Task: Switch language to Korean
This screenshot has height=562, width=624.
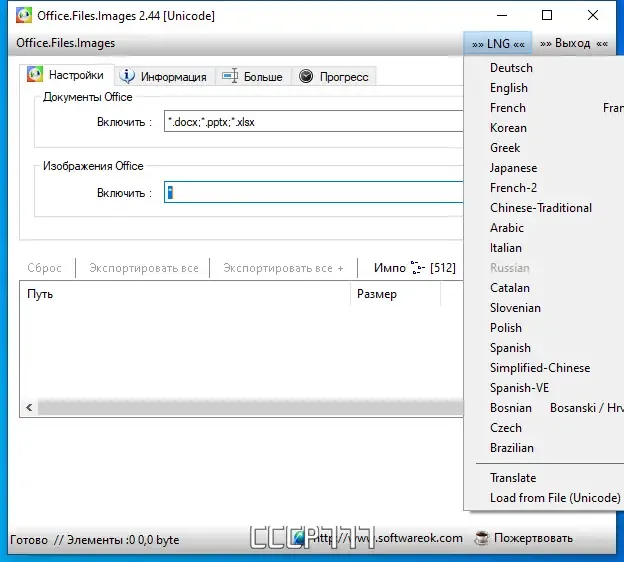Action: 508,128
